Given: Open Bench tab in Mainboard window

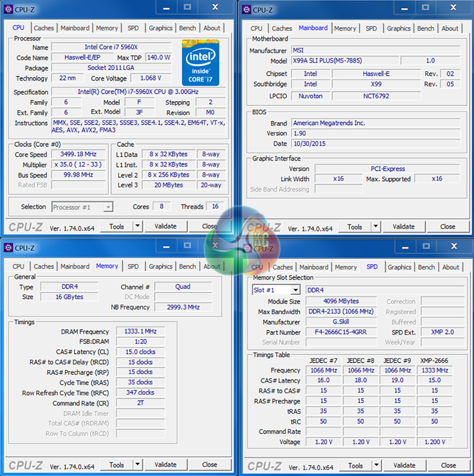Looking at the screenshot, I should (x=426, y=29).
